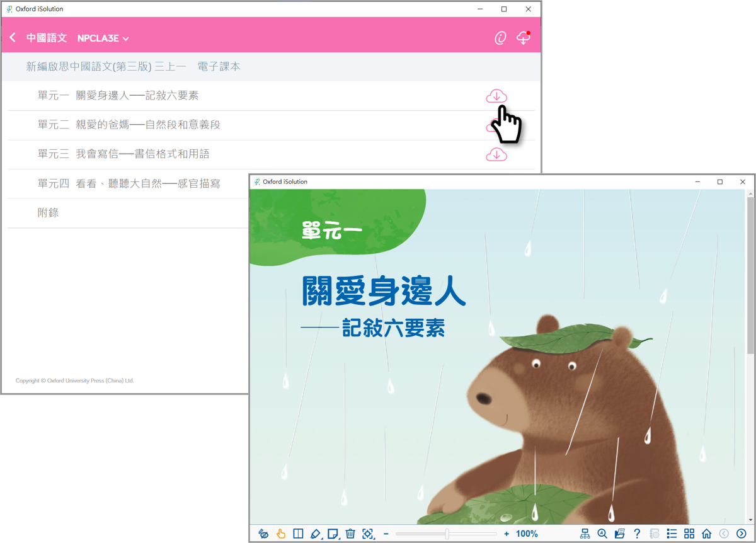Click the ──記敍六要素 subtitle on the page
Screen dimensions: 756x543
click(374, 328)
